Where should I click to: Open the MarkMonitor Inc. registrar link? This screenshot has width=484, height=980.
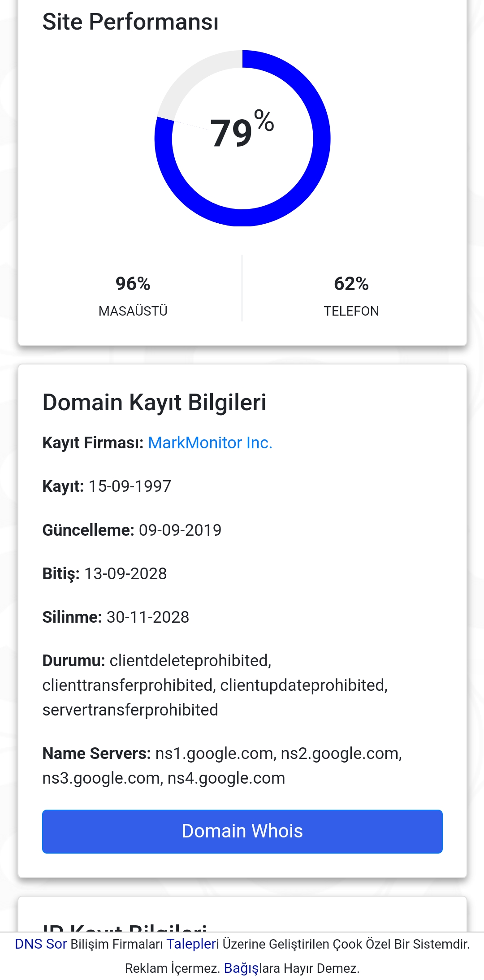pos(210,442)
